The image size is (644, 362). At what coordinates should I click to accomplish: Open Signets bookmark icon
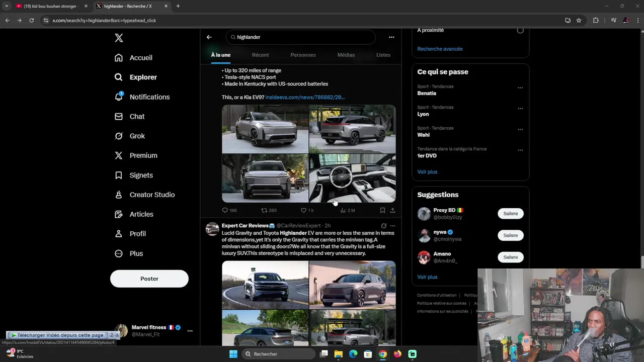click(x=119, y=175)
